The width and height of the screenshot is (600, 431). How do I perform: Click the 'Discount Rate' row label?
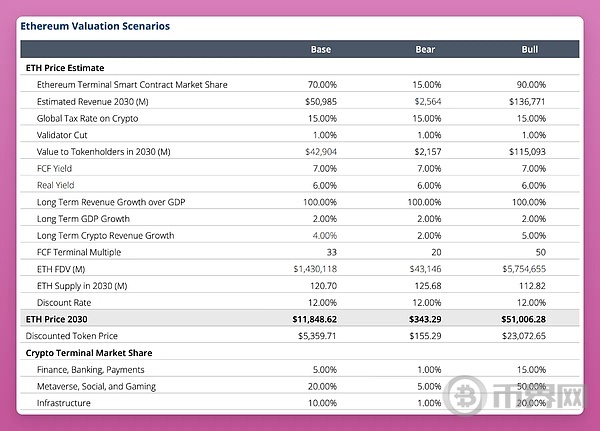64,303
